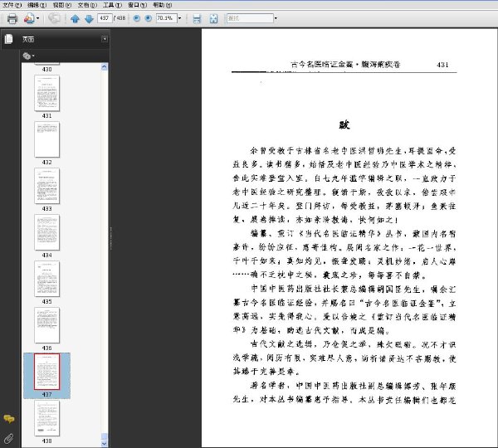The image size is (498, 448).
Task: Click the greyed-out review comments icon
Action: pyautogui.click(x=54, y=18)
